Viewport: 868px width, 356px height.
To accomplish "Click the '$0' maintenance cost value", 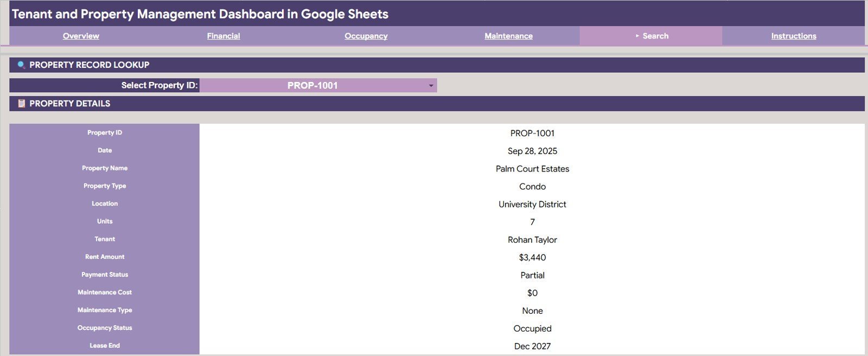I will tap(532, 293).
